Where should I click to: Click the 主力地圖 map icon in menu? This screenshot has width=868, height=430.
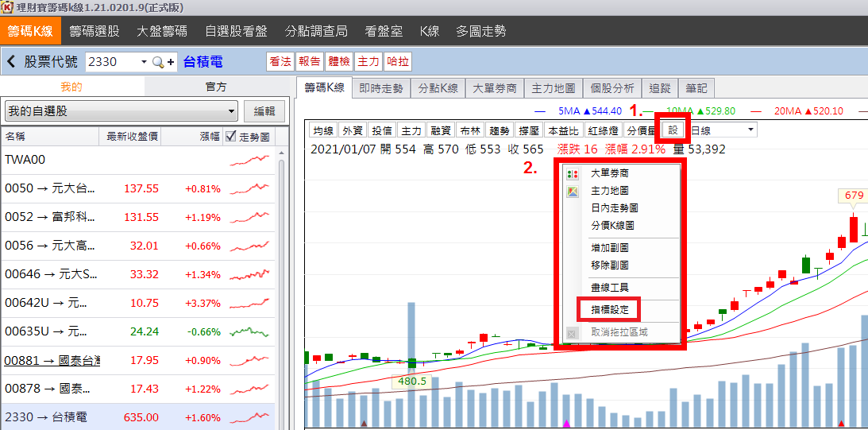click(572, 191)
